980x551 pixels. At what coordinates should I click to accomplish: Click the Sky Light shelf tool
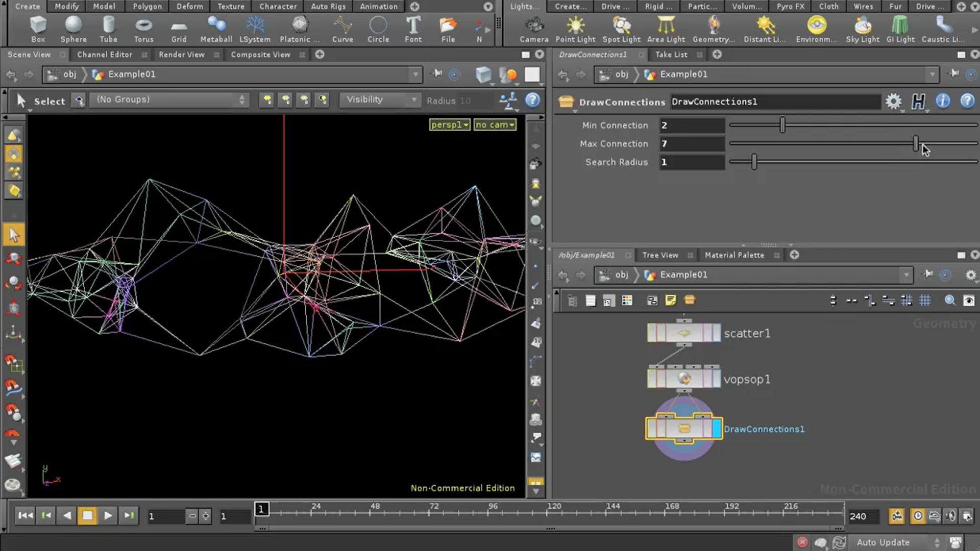[862, 29]
